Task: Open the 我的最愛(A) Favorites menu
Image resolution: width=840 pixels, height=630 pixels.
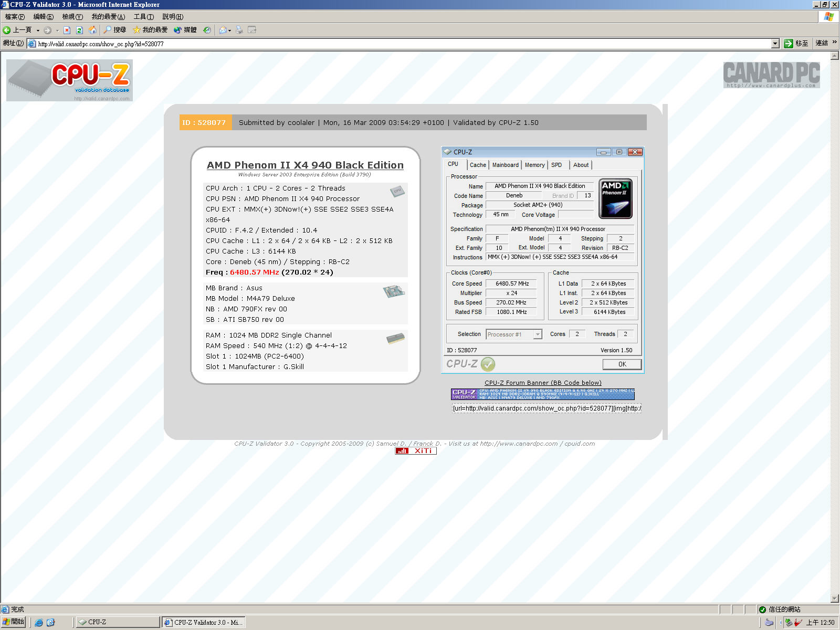Action: pyautogui.click(x=108, y=17)
